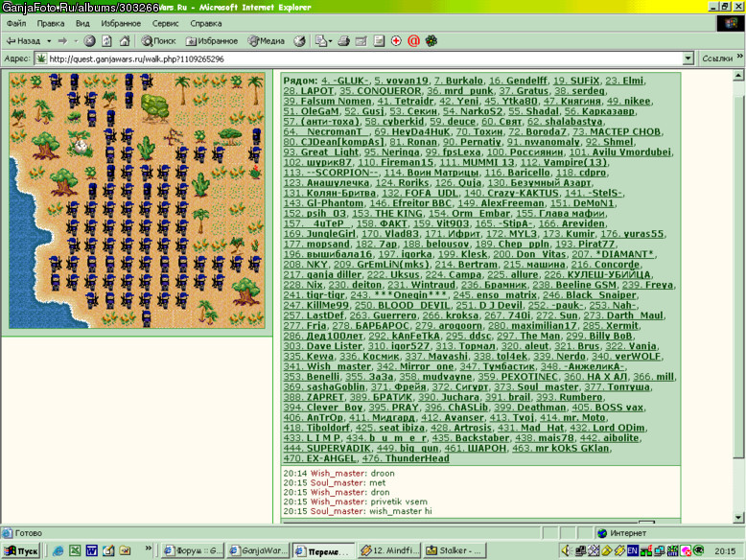Viewport: 746px width, 560px height.
Task: Expand the address bar URL dropdown
Action: coord(688,59)
